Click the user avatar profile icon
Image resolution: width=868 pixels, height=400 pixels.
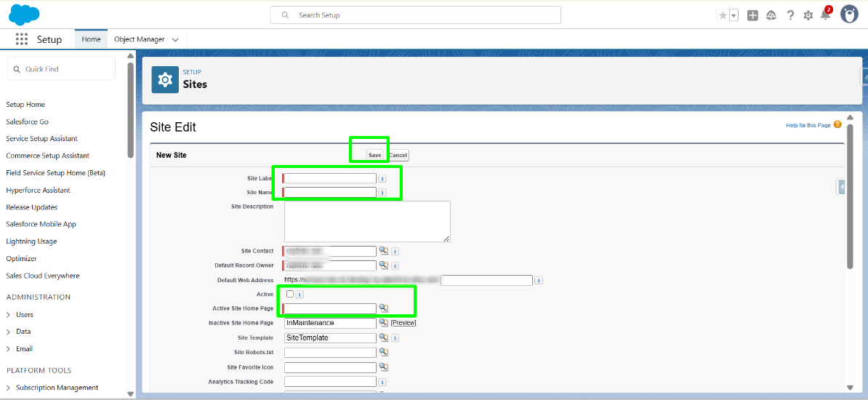pyautogui.click(x=849, y=15)
